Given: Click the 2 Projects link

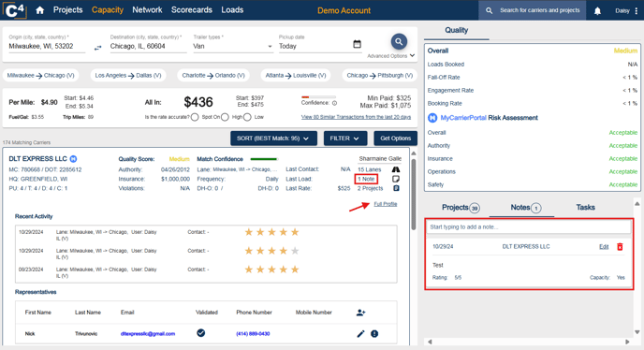Looking at the screenshot, I should pyautogui.click(x=370, y=188).
